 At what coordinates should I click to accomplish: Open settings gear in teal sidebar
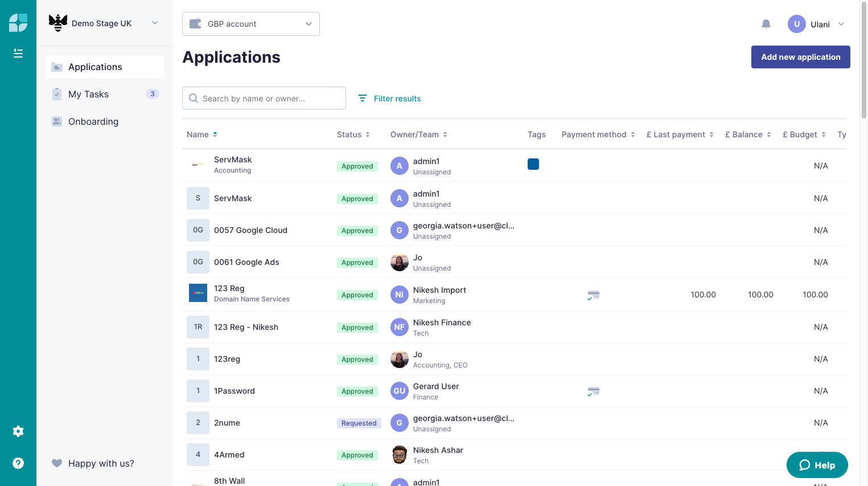(x=18, y=431)
